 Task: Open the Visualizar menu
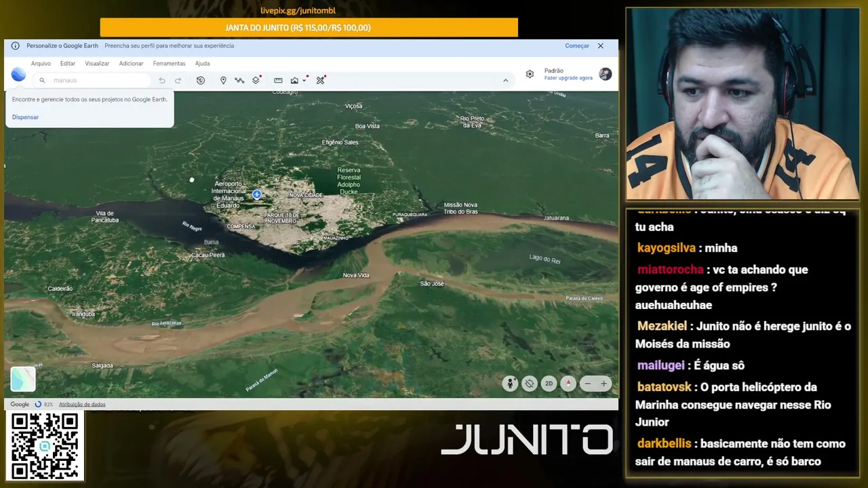tap(97, 64)
